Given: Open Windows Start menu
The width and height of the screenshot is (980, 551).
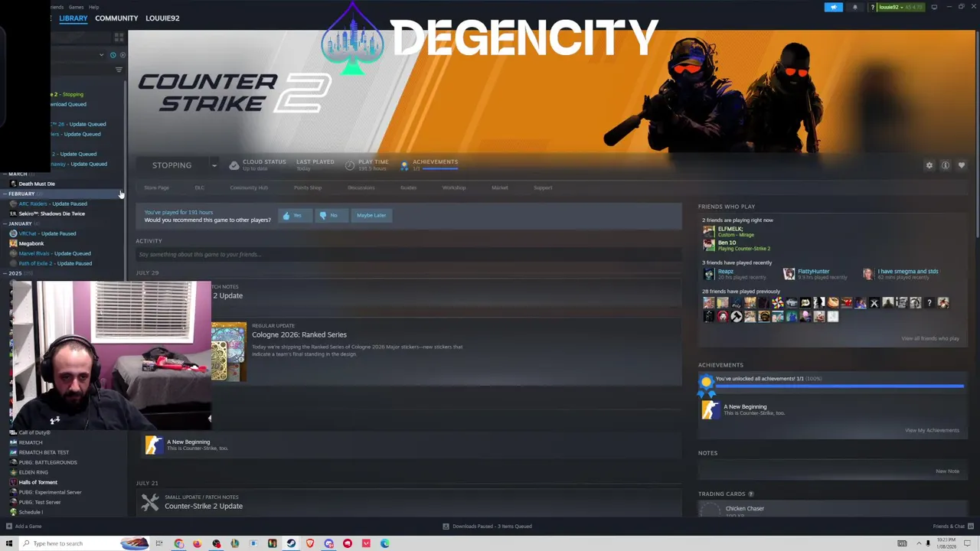Looking at the screenshot, I should click(9, 543).
